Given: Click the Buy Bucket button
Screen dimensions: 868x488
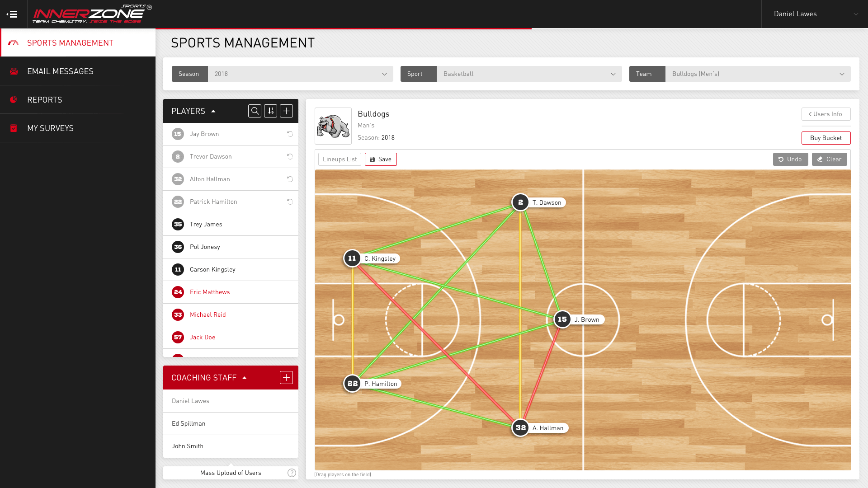Looking at the screenshot, I should pos(826,138).
